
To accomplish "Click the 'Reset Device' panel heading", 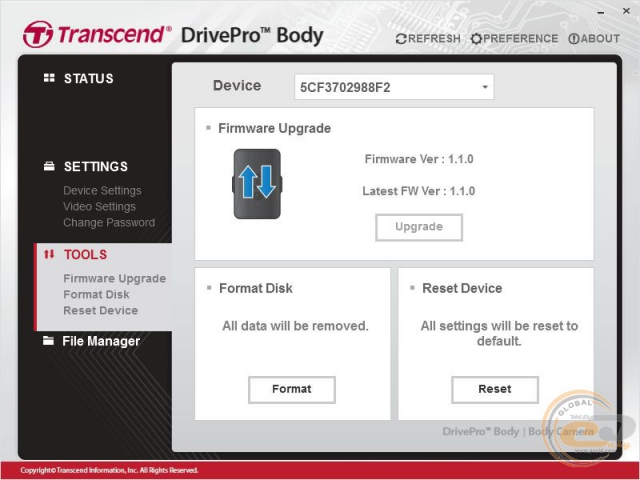I will (x=462, y=288).
